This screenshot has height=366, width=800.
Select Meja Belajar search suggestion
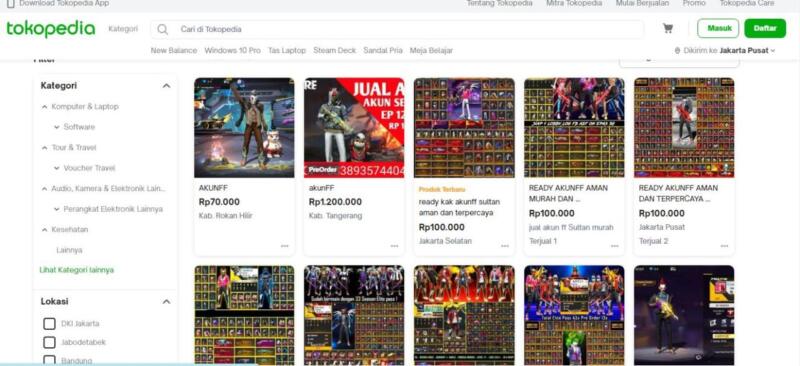(x=431, y=51)
